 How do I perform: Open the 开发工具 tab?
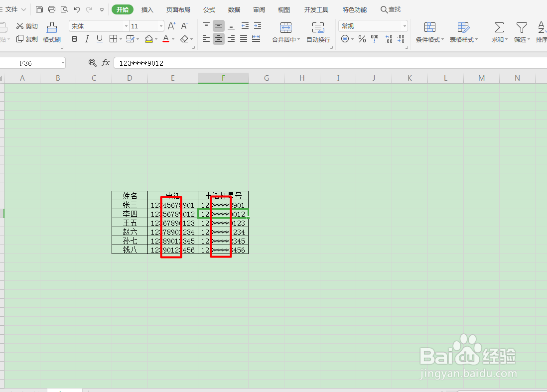(x=316, y=10)
